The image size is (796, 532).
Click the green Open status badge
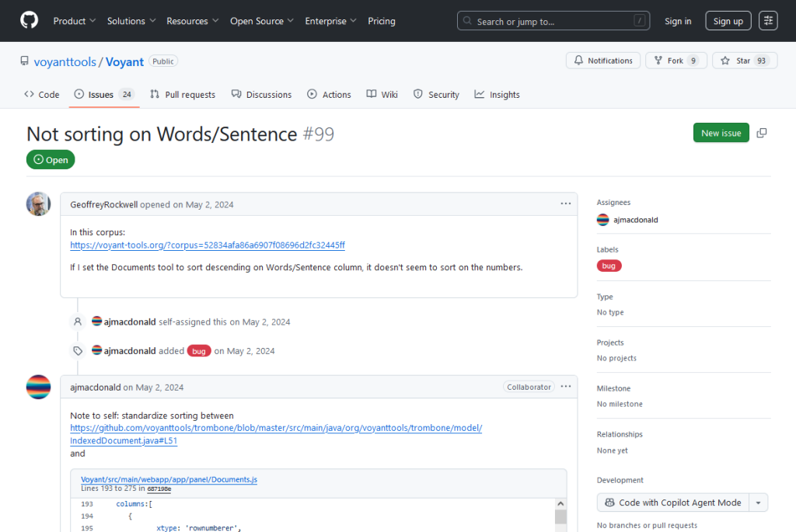(x=51, y=160)
